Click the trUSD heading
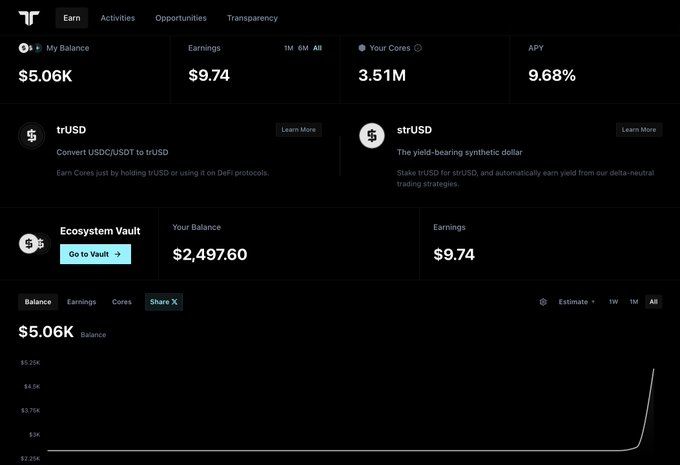Image resolution: width=680 pixels, height=465 pixels. point(71,130)
